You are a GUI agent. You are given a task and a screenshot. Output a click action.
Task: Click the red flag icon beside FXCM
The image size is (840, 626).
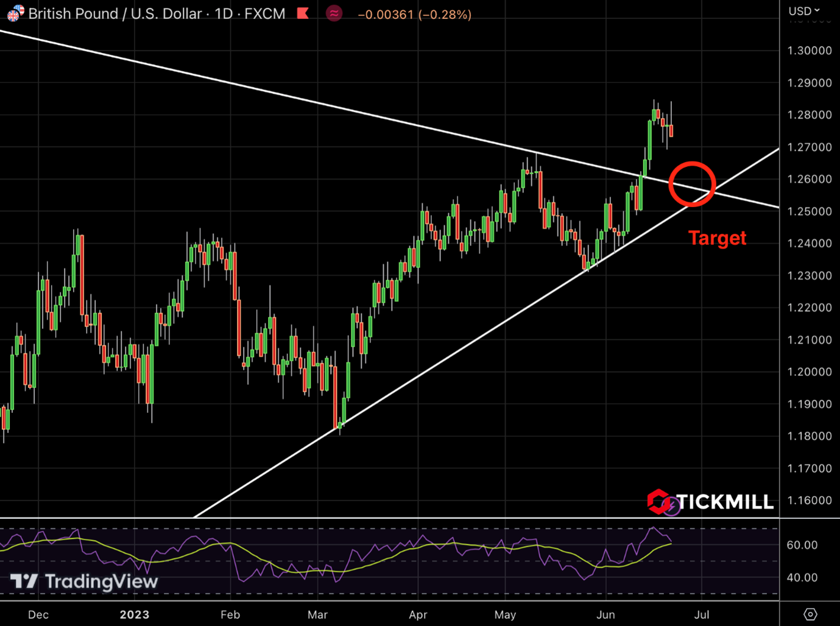point(303,13)
